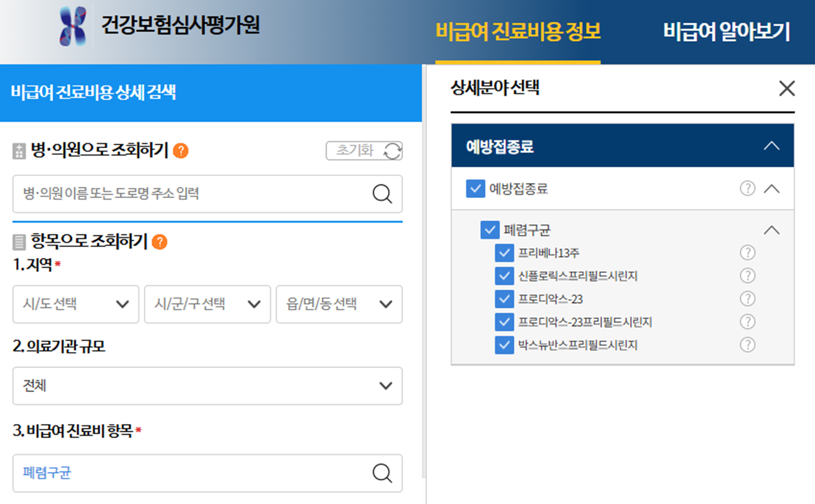Click the list icon beside 항목으로 조회하기
The width and height of the screenshot is (815, 504).
tap(19, 242)
